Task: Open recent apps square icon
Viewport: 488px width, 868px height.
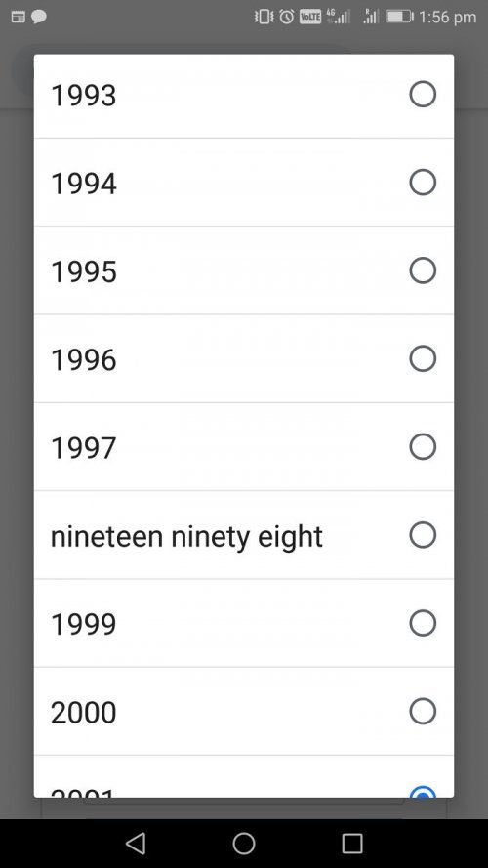Action: (x=352, y=844)
